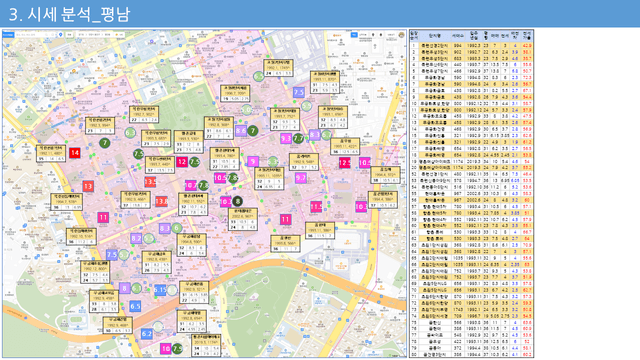
Task: Select the blue 6.5 price marker
Action: (x=135, y=306)
